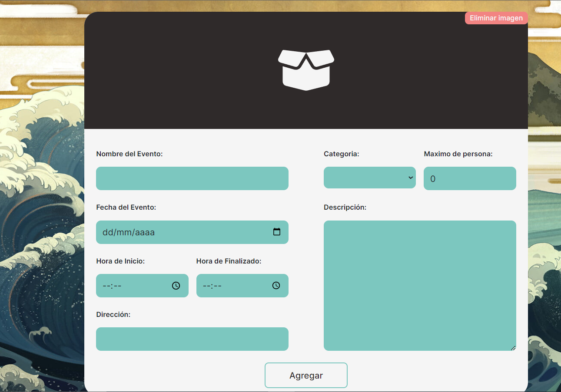The image size is (561, 392).
Task: Click the 'Maximo de persona:' label
Action: click(x=458, y=154)
